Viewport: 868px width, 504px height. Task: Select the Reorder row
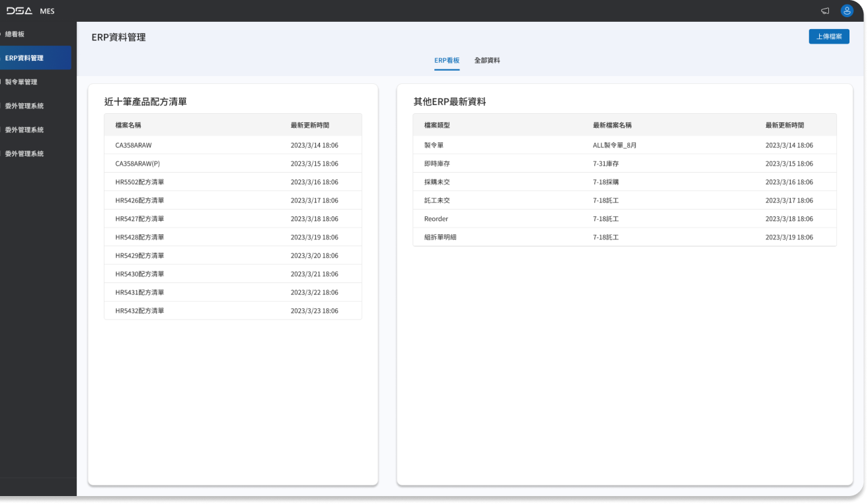point(436,218)
